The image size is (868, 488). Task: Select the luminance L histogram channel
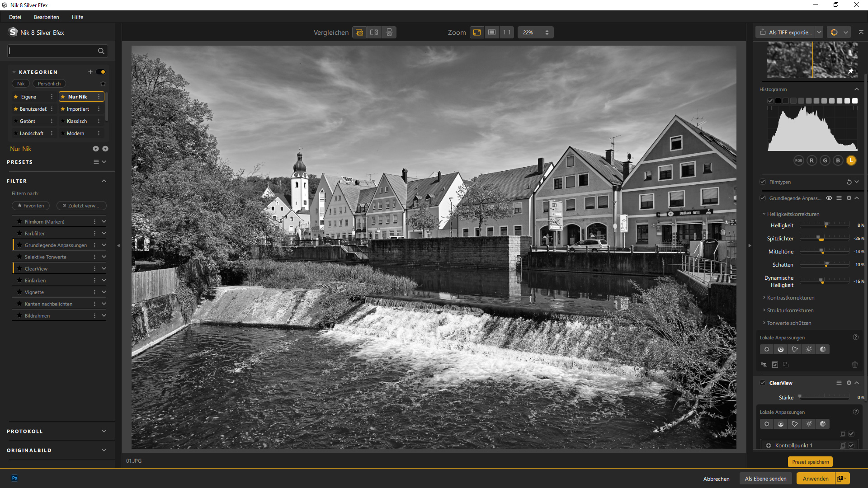pyautogui.click(x=851, y=160)
